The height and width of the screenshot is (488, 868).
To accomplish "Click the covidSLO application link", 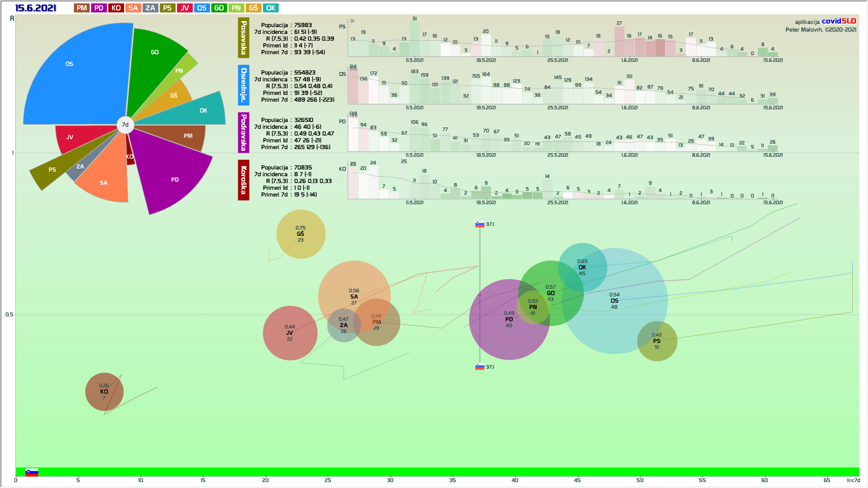I will click(839, 21).
